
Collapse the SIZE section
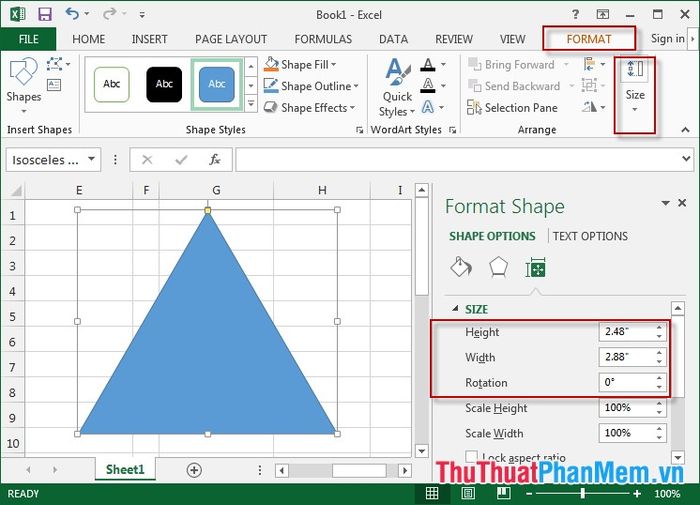point(457,309)
